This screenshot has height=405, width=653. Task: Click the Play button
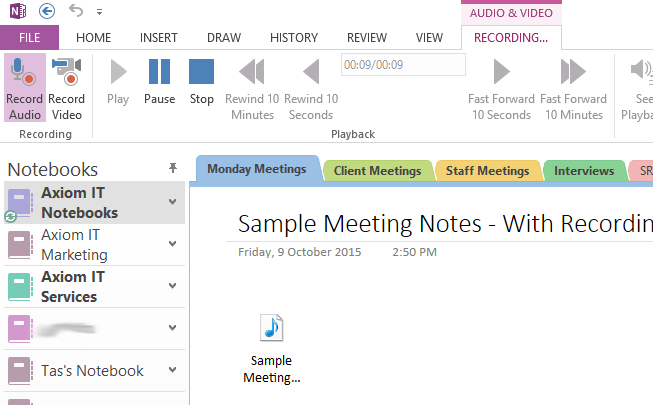[118, 82]
